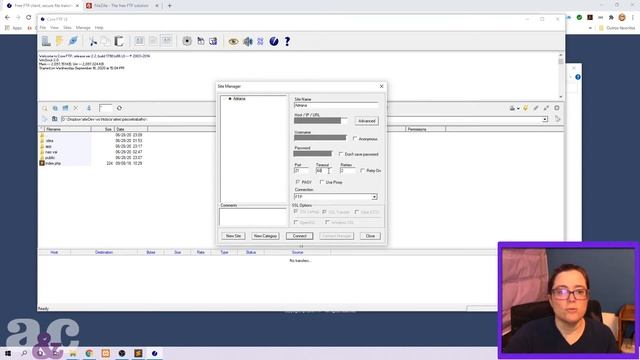640x360 pixels.
Task: Click Outros favoritos bookmarks folder
Action: [617, 28]
